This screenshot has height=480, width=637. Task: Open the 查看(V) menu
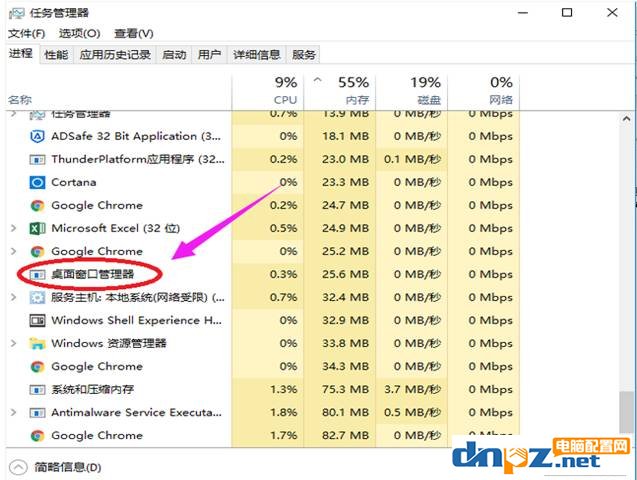(134, 34)
